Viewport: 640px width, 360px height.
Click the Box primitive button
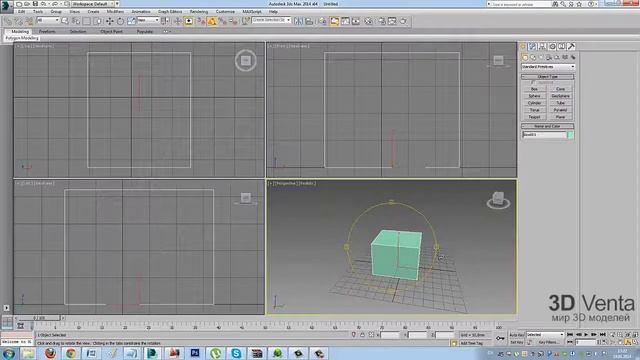tap(534, 89)
